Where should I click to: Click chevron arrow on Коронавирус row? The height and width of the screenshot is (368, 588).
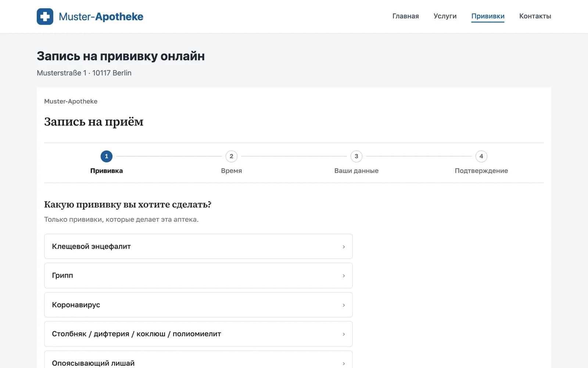pos(344,305)
